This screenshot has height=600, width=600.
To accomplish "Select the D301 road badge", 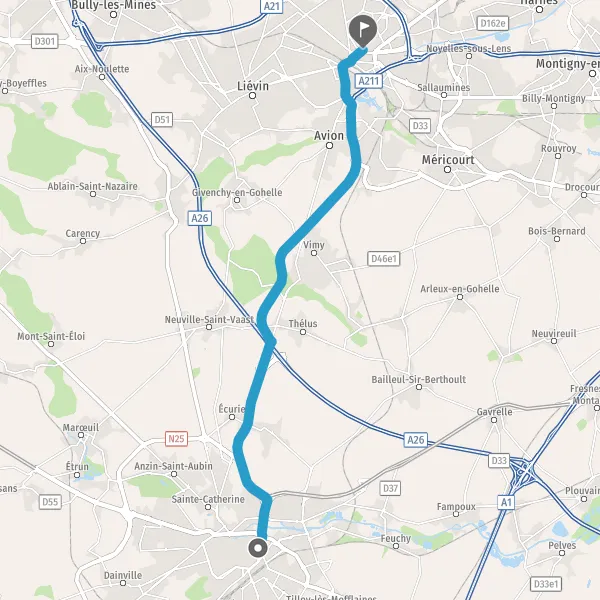I will click(45, 41).
